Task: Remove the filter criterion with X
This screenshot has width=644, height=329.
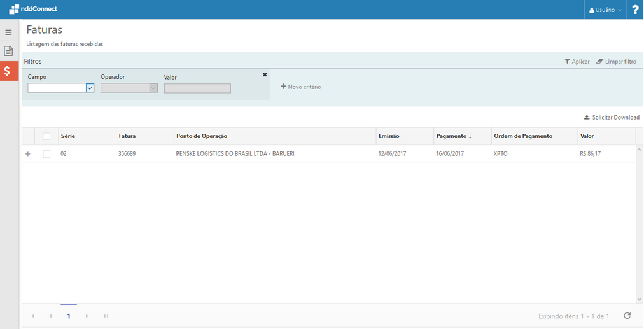Action: pos(265,75)
